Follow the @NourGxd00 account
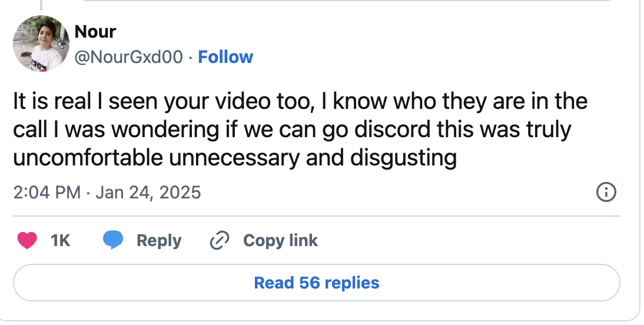The height and width of the screenshot is (325, 644). (225, 57)
